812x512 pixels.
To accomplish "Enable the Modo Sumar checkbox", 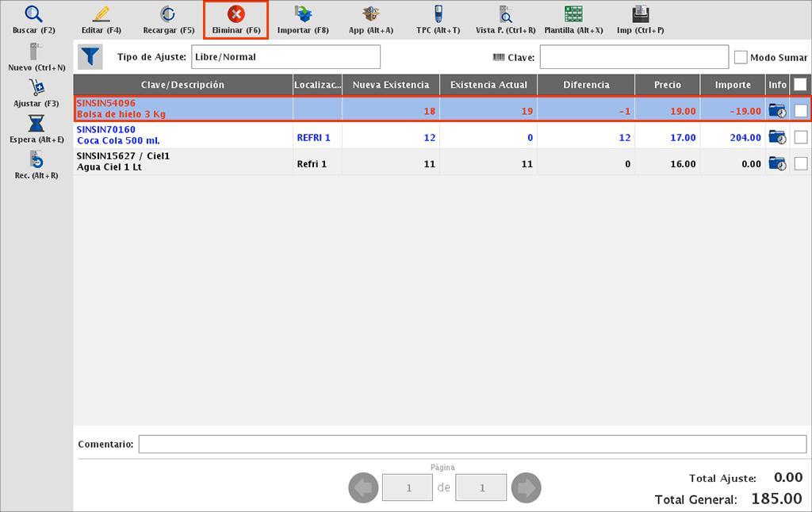I will (x=741, y=57).
